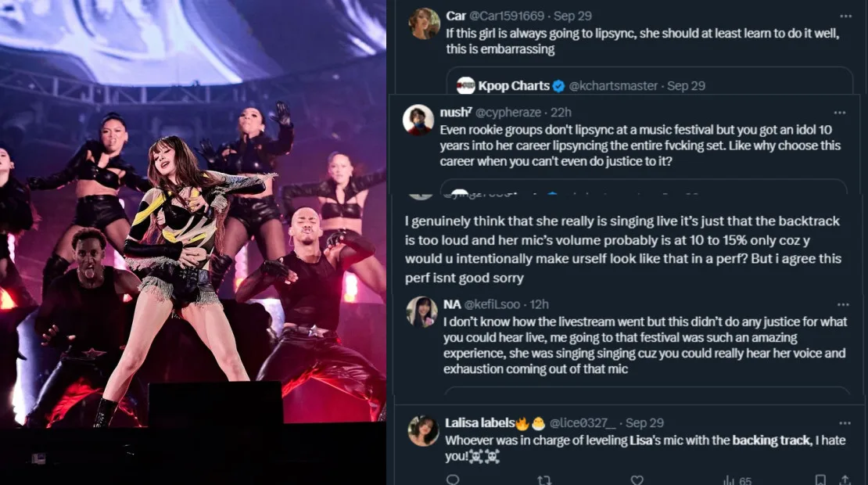Share the Lalisa labels tweet
This screenshot has height=485, width=868.
845,480
